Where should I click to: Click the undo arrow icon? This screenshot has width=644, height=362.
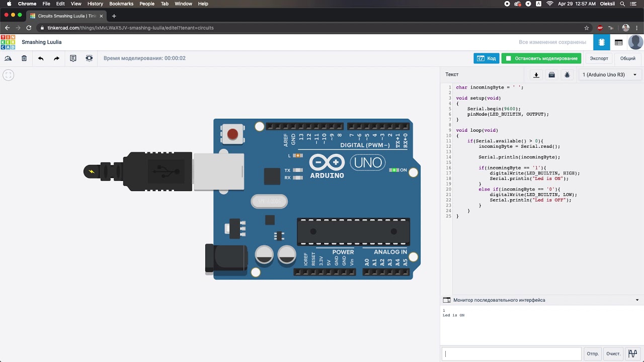41,58
